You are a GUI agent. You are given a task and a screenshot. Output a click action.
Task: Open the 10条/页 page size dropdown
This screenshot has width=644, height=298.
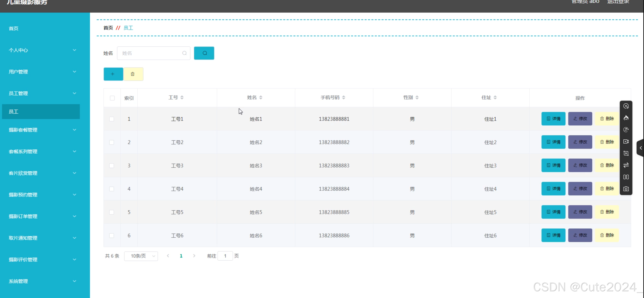pos(141,256)
